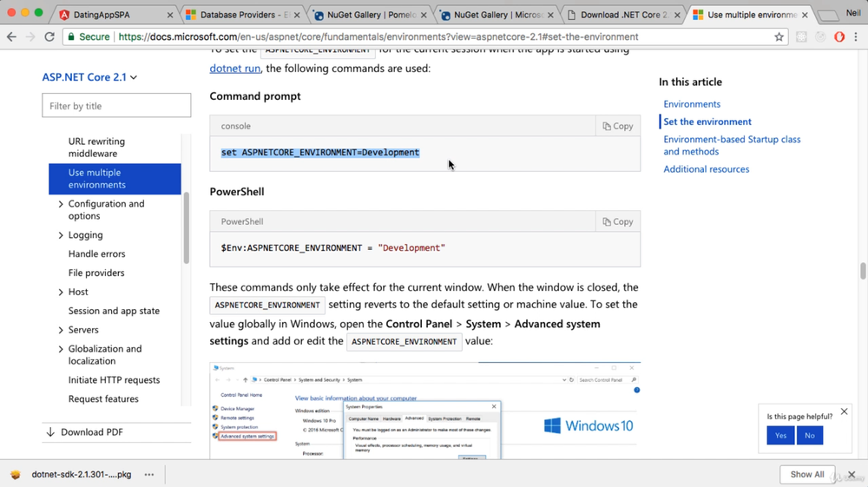Click the $Env:ASPNETCORE_ENVIRONMENT PowerShell code line
868x487 pixels.
[332, 248]
